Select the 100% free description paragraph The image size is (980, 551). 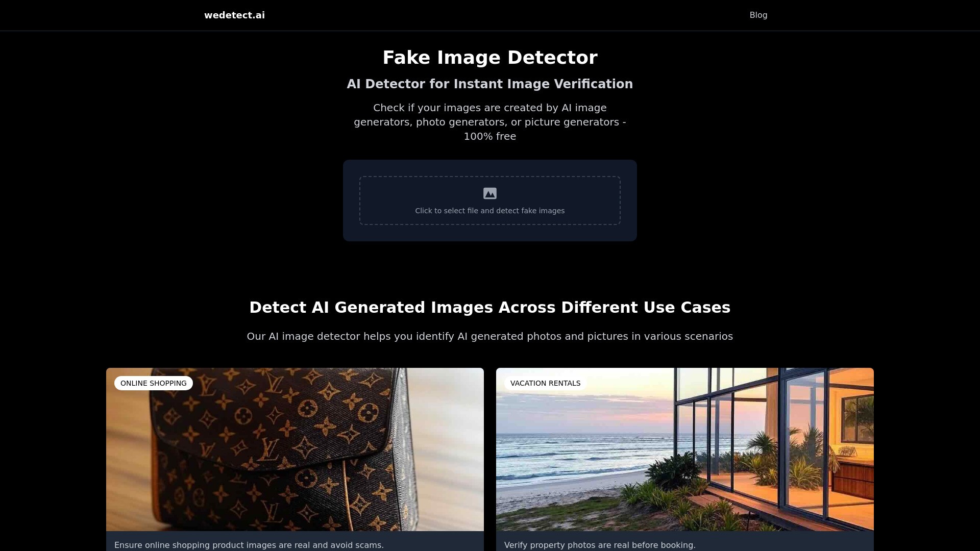click(x=489, y=121)
